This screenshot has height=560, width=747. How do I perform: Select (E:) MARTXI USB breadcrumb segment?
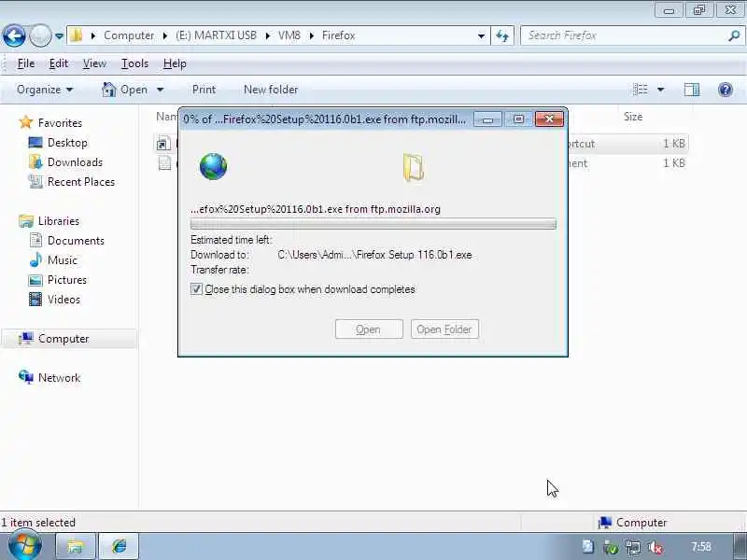216,35
